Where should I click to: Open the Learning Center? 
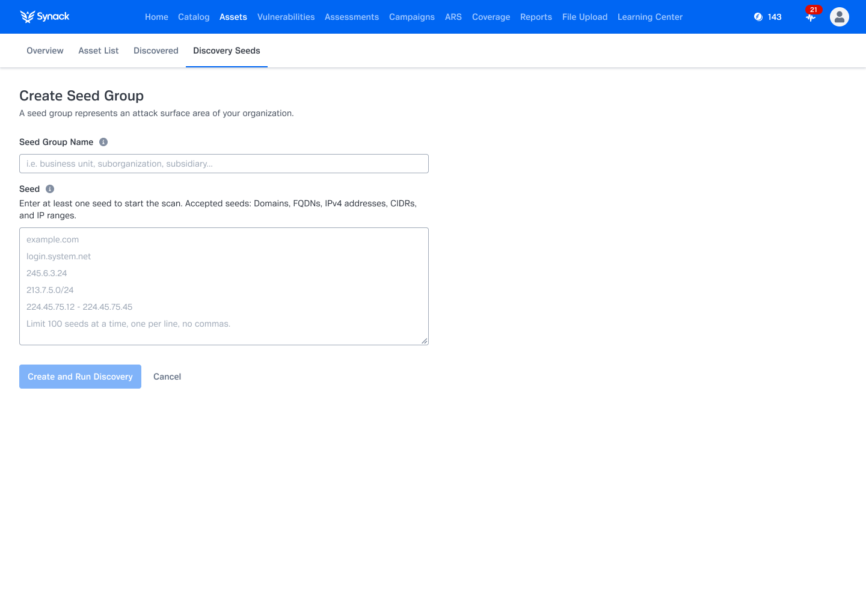[x=649, y=17]
